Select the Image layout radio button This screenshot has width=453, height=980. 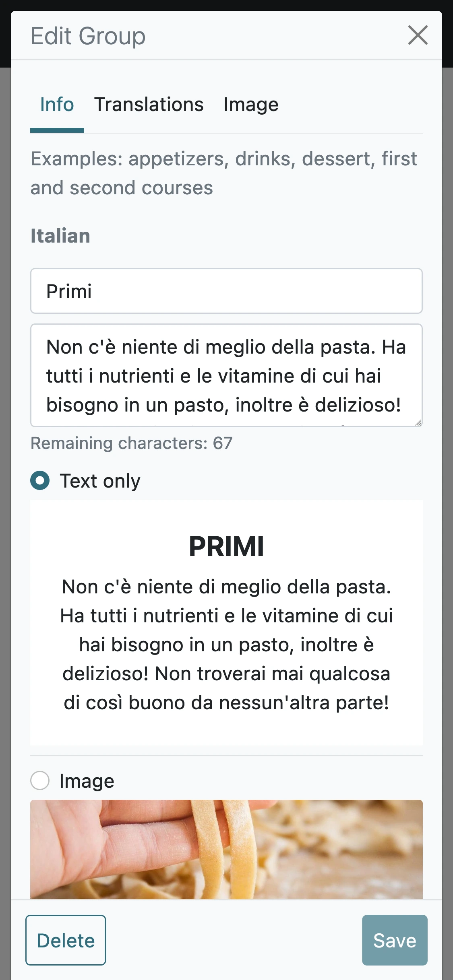point(40,780)
